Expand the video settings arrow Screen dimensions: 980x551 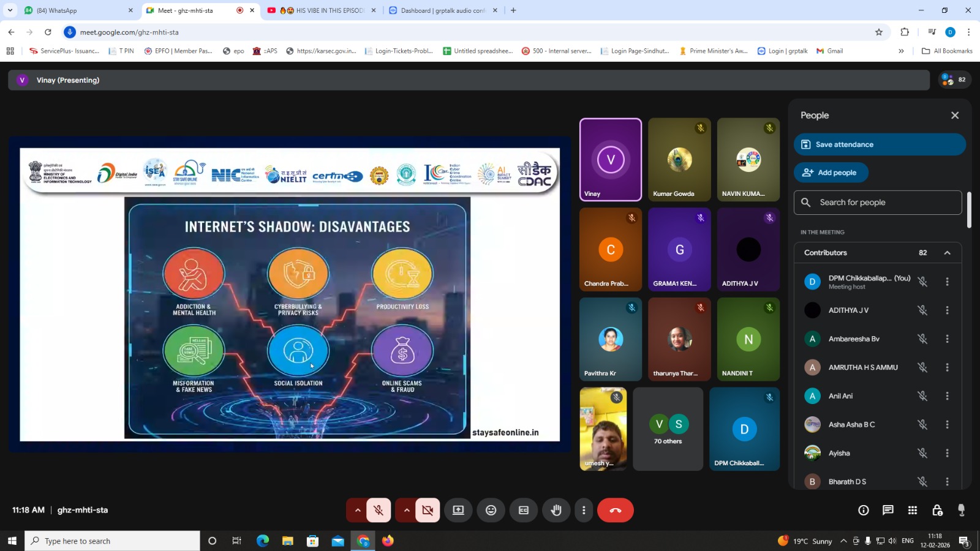pyautogui.click(x=406, y=510)
